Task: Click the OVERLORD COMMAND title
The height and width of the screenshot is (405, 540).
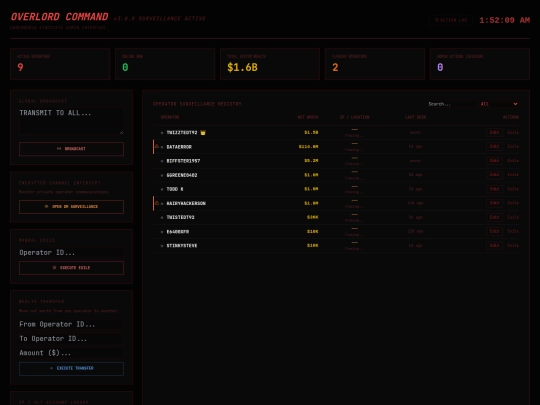Action: (x=59, y=17)
